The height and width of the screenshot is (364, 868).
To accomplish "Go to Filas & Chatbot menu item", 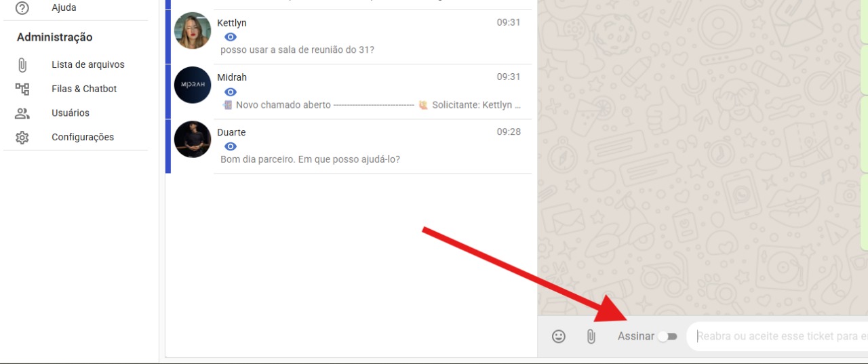I will 84,89.
